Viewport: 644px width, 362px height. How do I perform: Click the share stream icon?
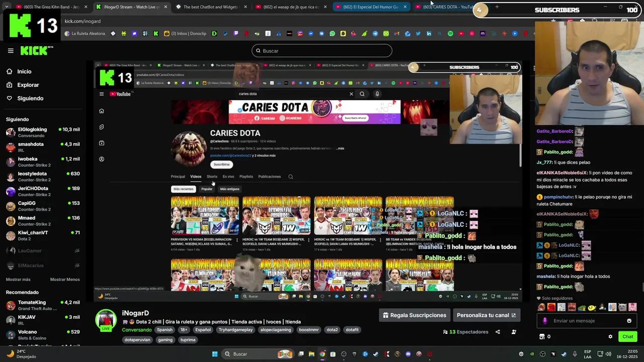tap(498, 332)
